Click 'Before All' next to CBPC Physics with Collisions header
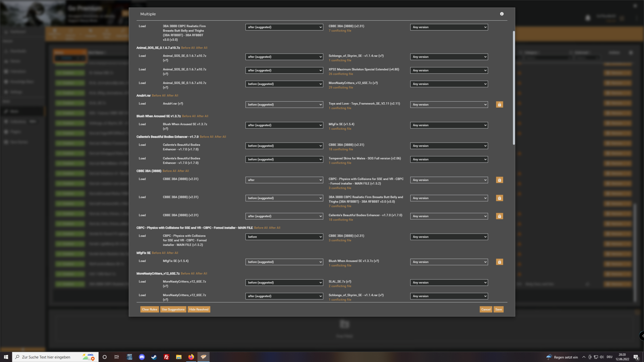This screenshot has width=644, height=362. [261, 228]
